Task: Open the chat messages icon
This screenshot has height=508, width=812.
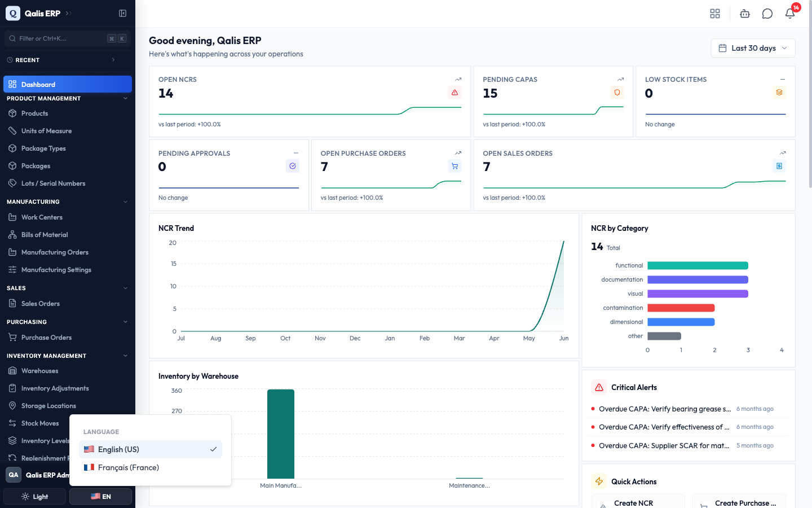Action: pos(767,14)
